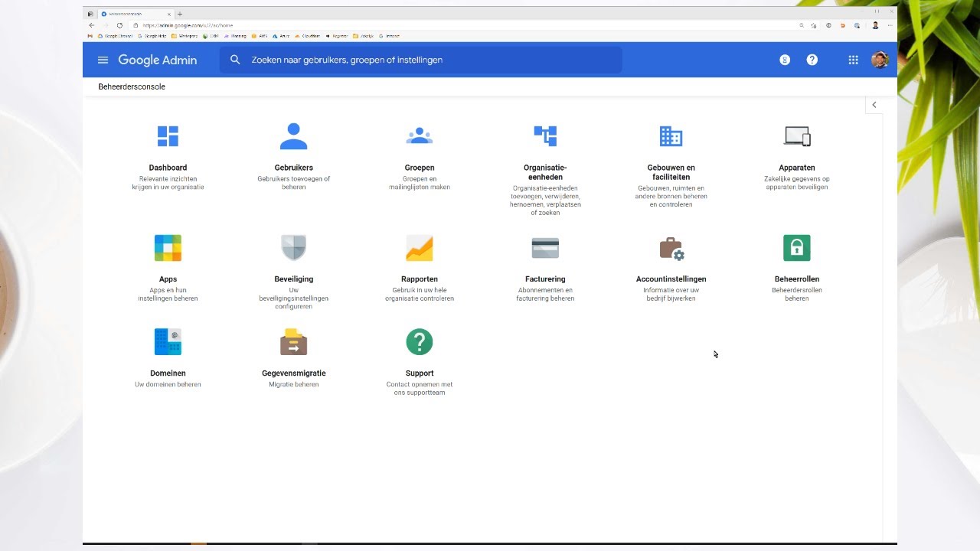Viewport: 980px width, 551px height.
Task: Open the Google Help bookmark
Action: point(152,36)
